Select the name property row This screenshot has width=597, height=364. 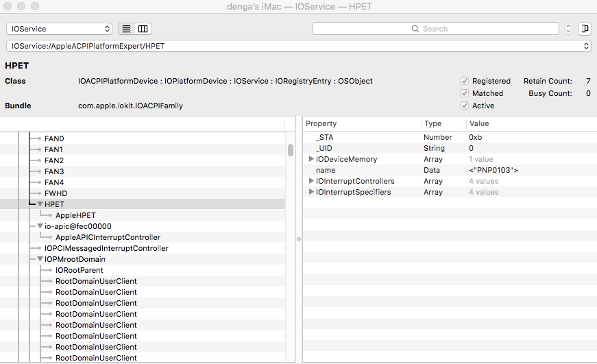pyautogui.click(x=450, y=170)
